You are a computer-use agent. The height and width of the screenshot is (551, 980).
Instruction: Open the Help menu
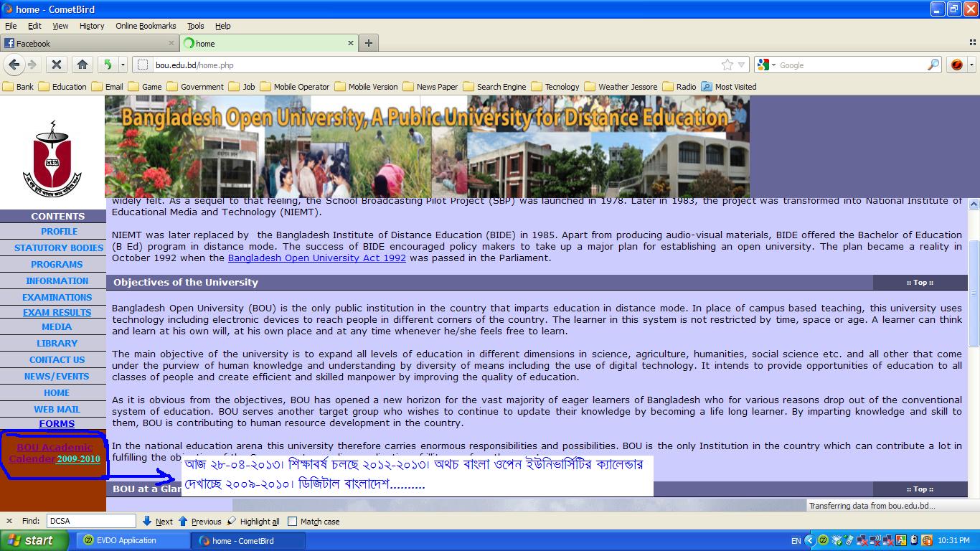223,26
